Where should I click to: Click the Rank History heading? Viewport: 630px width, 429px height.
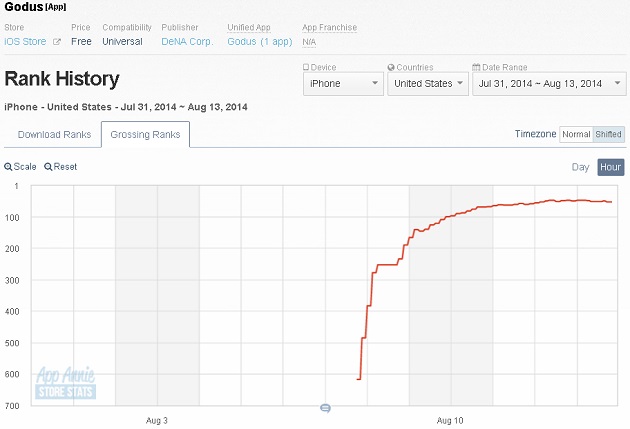(62, 79)
